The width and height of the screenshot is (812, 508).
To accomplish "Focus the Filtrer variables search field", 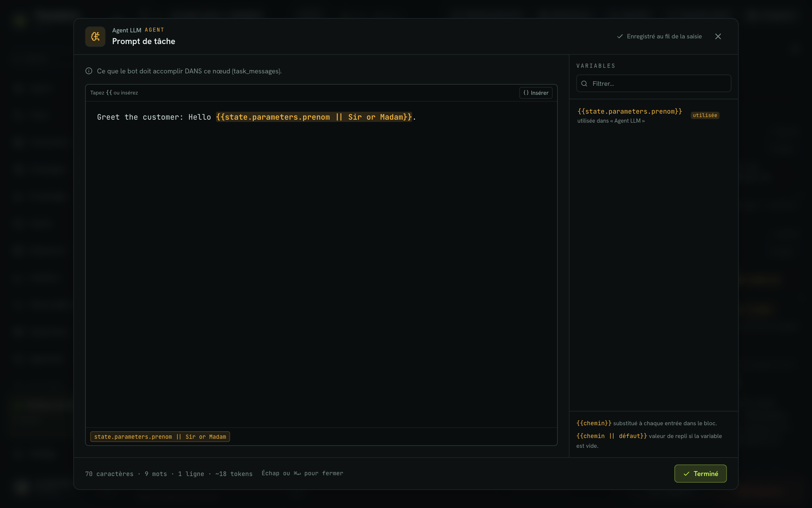I will (654, 84).
